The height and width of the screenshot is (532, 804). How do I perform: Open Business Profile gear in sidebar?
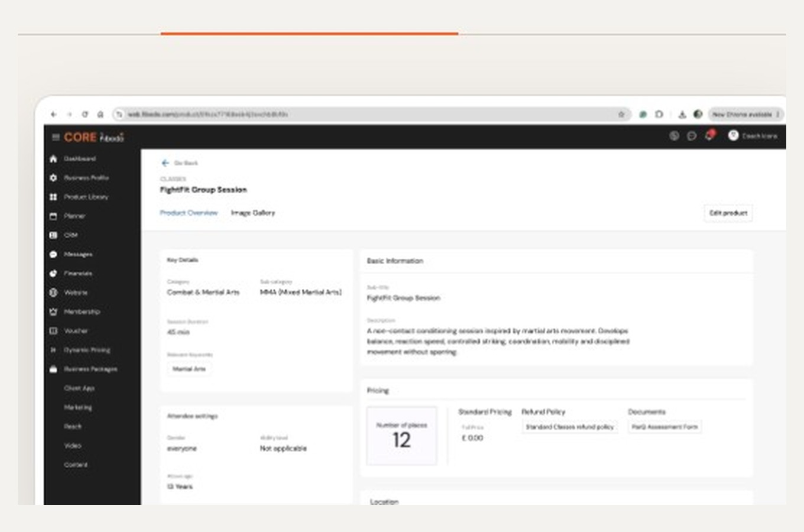point(79,178)
